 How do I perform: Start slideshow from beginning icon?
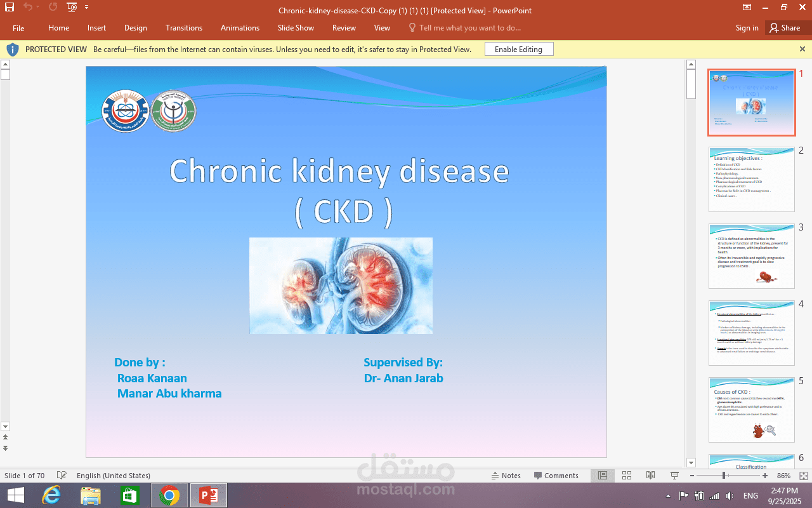(72, 8)
